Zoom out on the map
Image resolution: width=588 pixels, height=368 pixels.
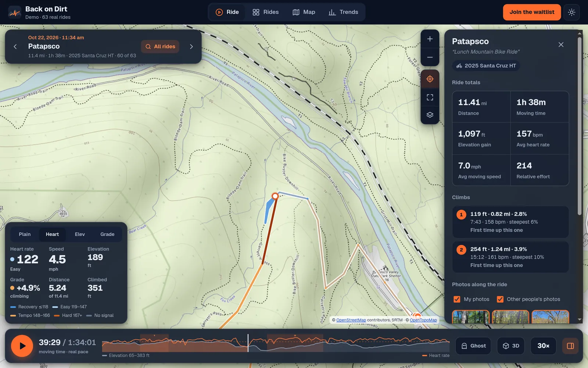tap(430, 57)
